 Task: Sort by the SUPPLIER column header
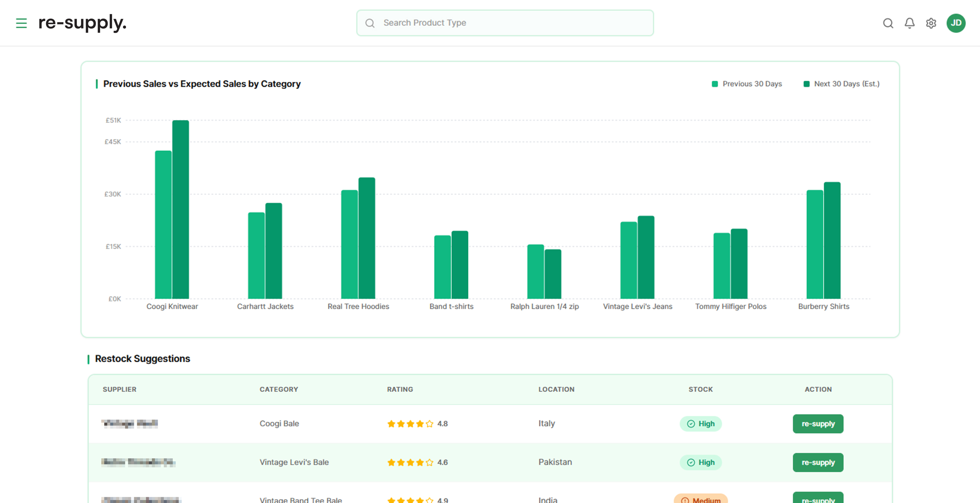point(119,389)
